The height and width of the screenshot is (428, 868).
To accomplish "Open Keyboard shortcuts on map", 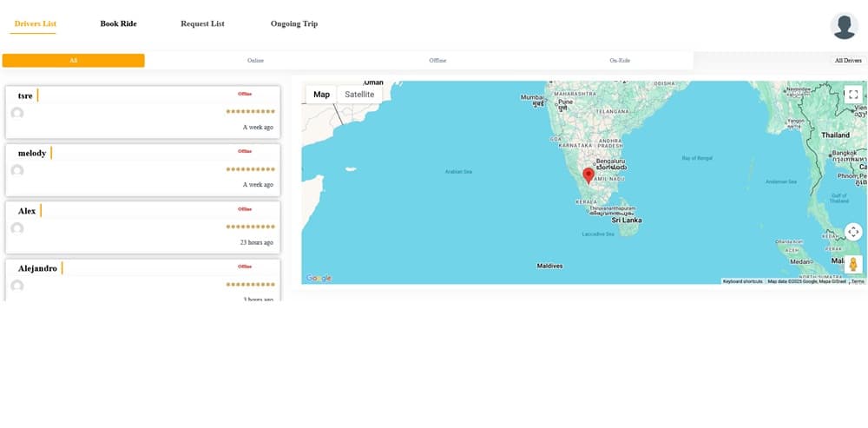I will pos(742,281).
